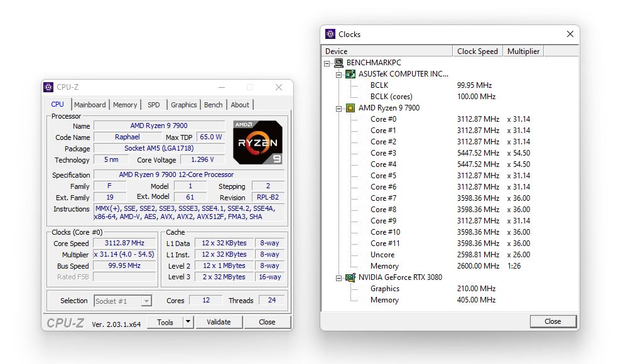628x364 pixels.
Task: Switch to the SPD tab
Action: tap(153, 105)
